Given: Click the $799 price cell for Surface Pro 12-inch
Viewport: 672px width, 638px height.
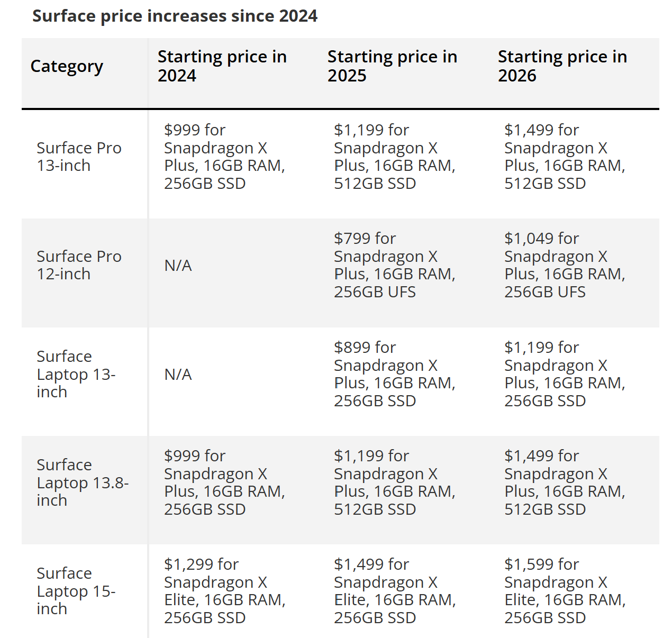Looking at the screenshot, I should (x=394, y=265).
